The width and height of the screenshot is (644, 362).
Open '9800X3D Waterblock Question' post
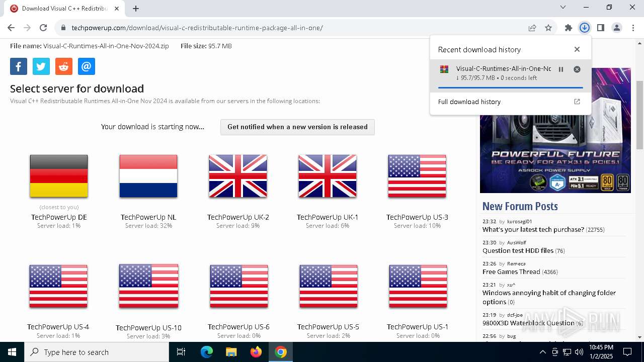click(x=528, y=323)
